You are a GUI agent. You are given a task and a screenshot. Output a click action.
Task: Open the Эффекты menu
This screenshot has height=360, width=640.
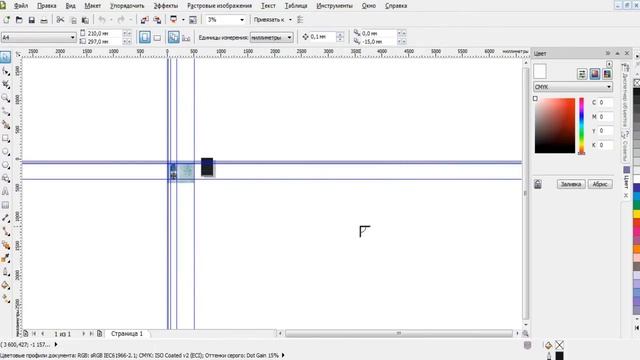166,6
